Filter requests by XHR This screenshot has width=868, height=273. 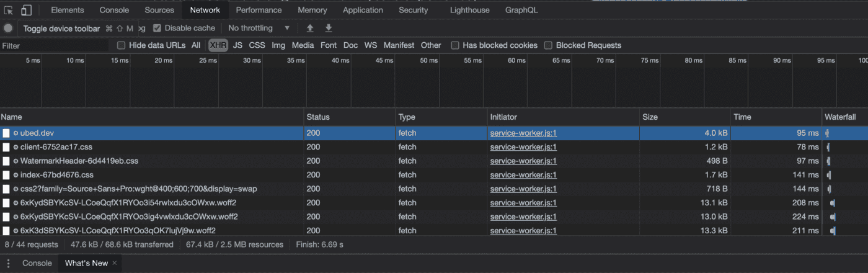218,45
